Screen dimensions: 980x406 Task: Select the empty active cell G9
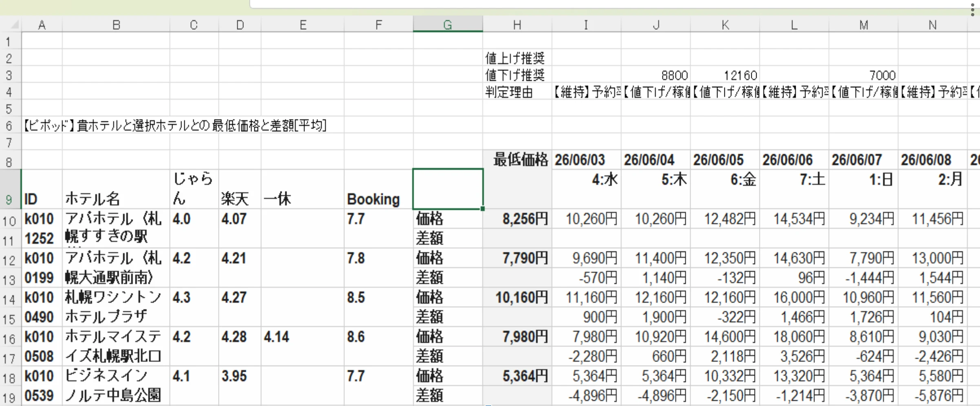(448, 189)
